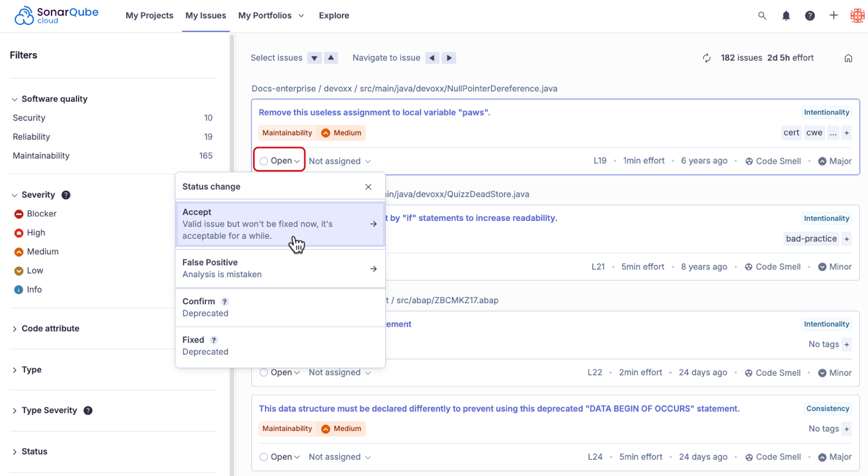Screen dimensions: 868x476
Task: Switch to the My Projects tab
Action: point(149,16)
